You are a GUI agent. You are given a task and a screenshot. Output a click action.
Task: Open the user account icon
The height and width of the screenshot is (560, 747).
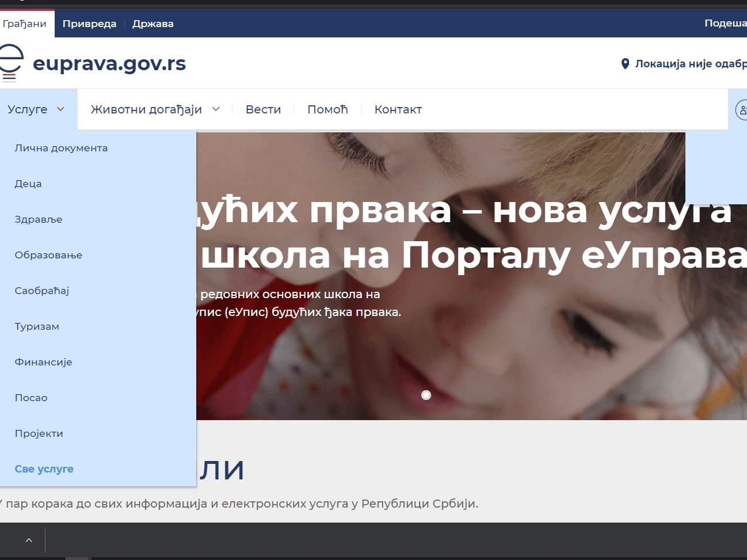(x=742, y=109)
